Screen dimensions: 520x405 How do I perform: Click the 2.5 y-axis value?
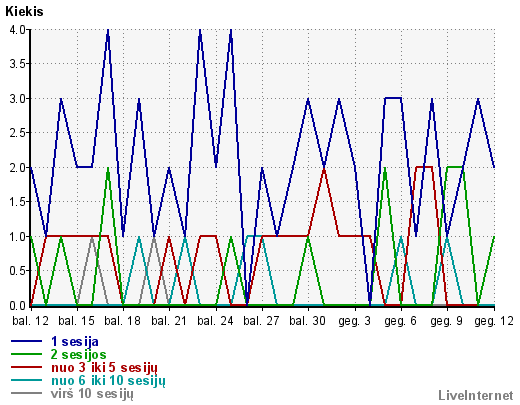pos(17,133)
